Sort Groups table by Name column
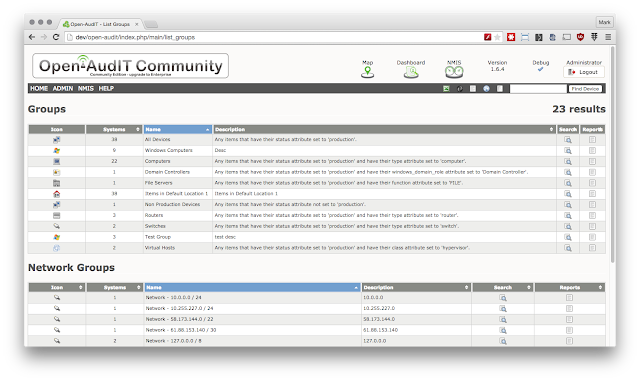This screenshot has width=640, height=381. [x=178, y=129]
